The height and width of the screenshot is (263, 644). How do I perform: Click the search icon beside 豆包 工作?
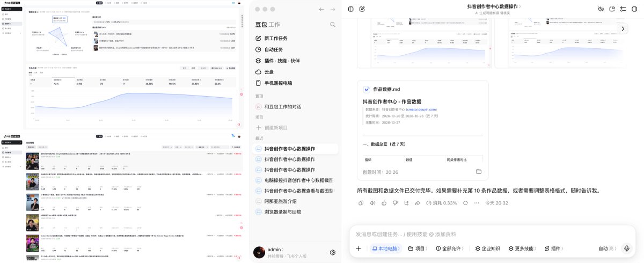(333, 25)
